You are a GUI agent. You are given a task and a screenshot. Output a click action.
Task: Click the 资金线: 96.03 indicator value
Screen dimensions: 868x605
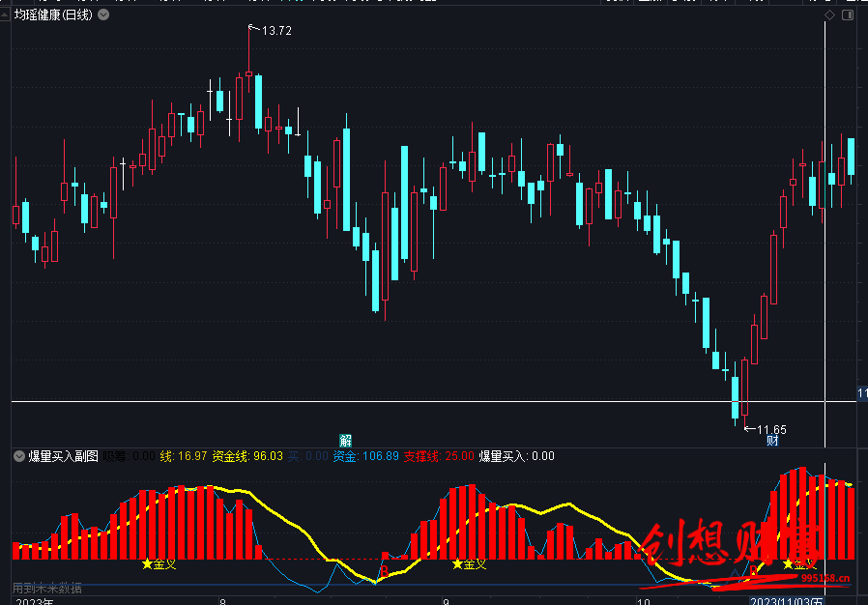click(x=247, y=456)
